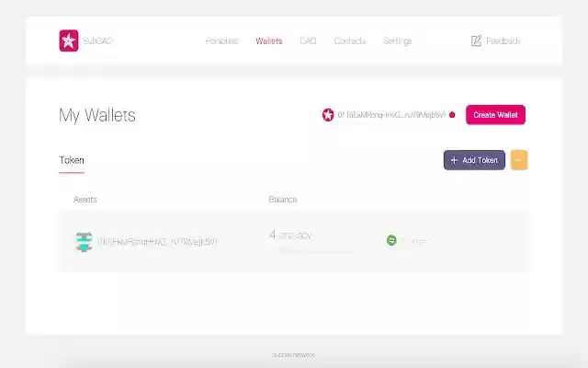Click the SubDAO star logo

pyautogui.click(x=69, y=40)
